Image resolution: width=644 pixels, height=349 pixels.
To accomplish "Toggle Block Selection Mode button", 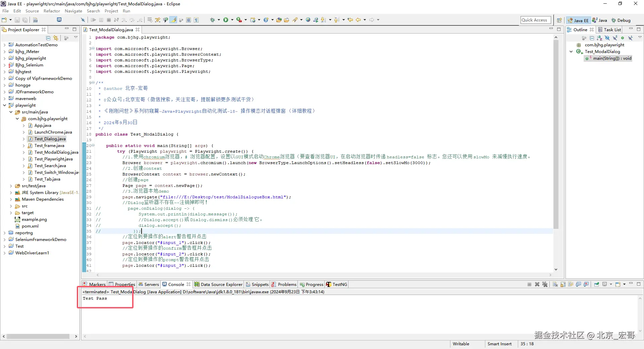I will coord(189,20).
